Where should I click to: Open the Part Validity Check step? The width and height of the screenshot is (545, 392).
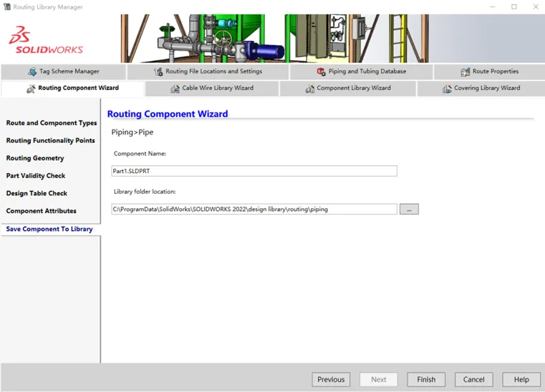coord(36,176)
